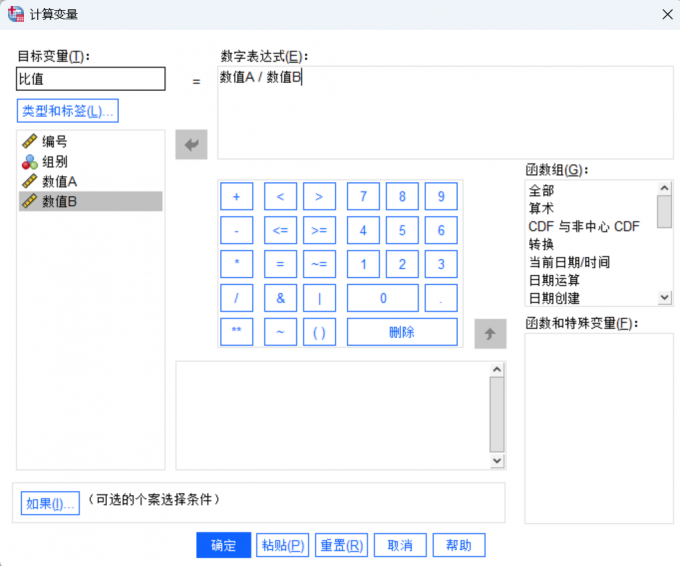Image resolution: width=680 pixels, height=566 pixels.
Task: Click the 重置(R) button
Action: (x=341, y=545)
